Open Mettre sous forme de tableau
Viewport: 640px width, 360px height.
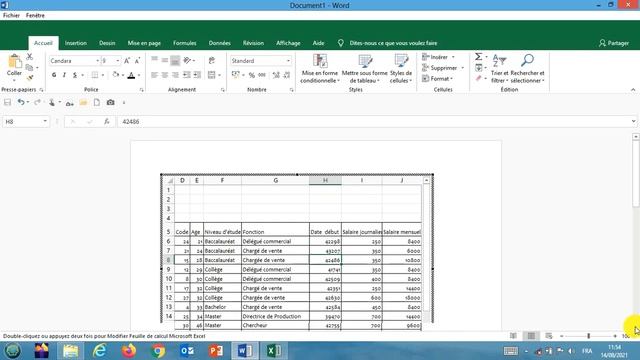364,69
